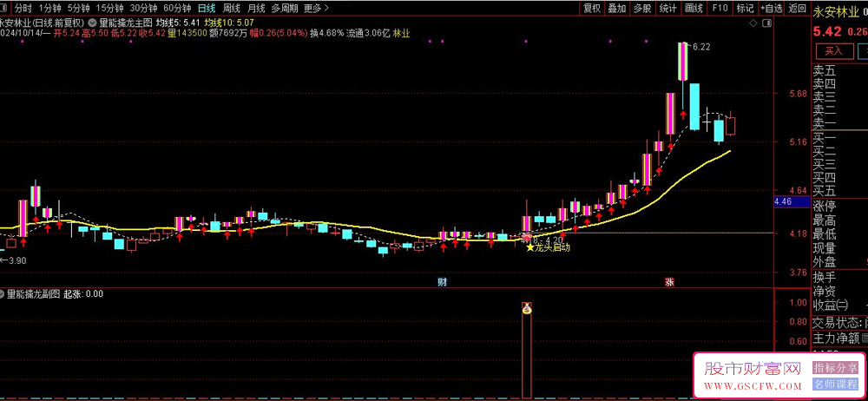The image size is (868, 401).
Task: Click the 起涨: 0.00 sub-indicator value
Action: (83, 294)
